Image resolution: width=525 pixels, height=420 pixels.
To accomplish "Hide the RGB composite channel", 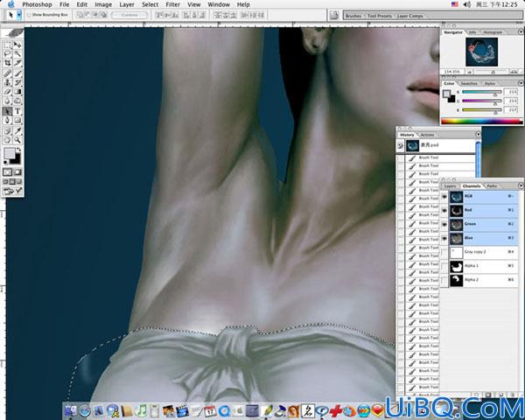I will pos(444,197).
